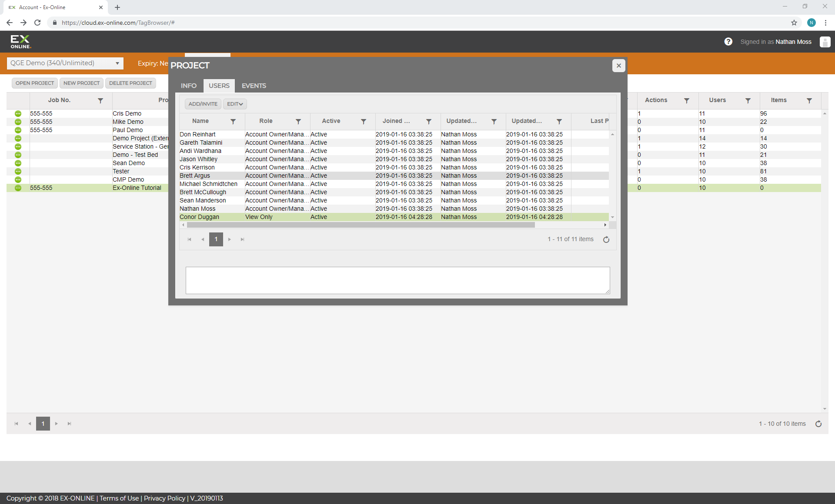
Task: Click the users grid horizontal scrollbar
Action: tap(361, 225)
